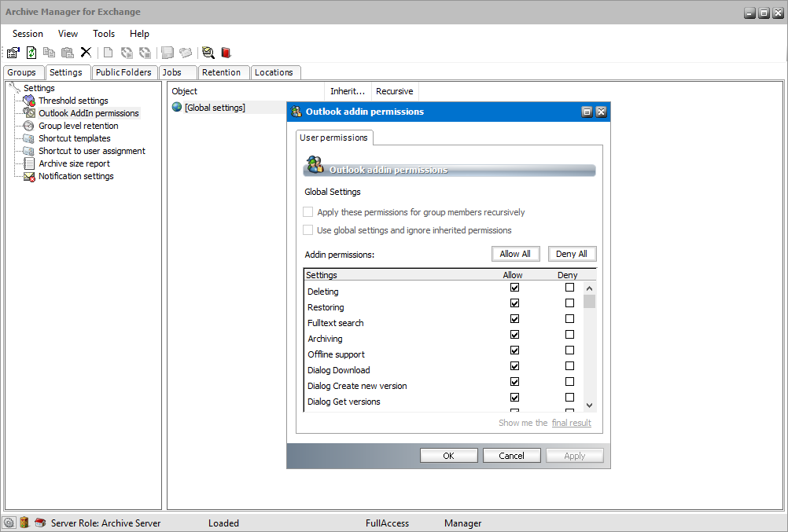788x532 pixels.
Task: Click the wrench icon at Settings root
Action: tap(15, 87)
